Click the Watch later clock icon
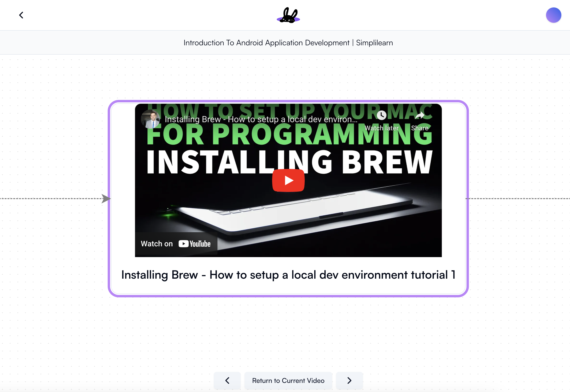Screen dimensions: 570x392 tap(381, 115)
